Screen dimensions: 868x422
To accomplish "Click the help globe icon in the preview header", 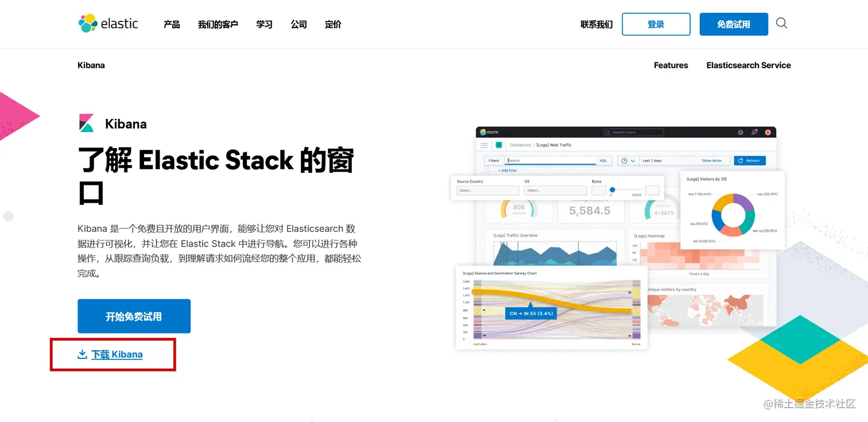I will click(741, 132).
